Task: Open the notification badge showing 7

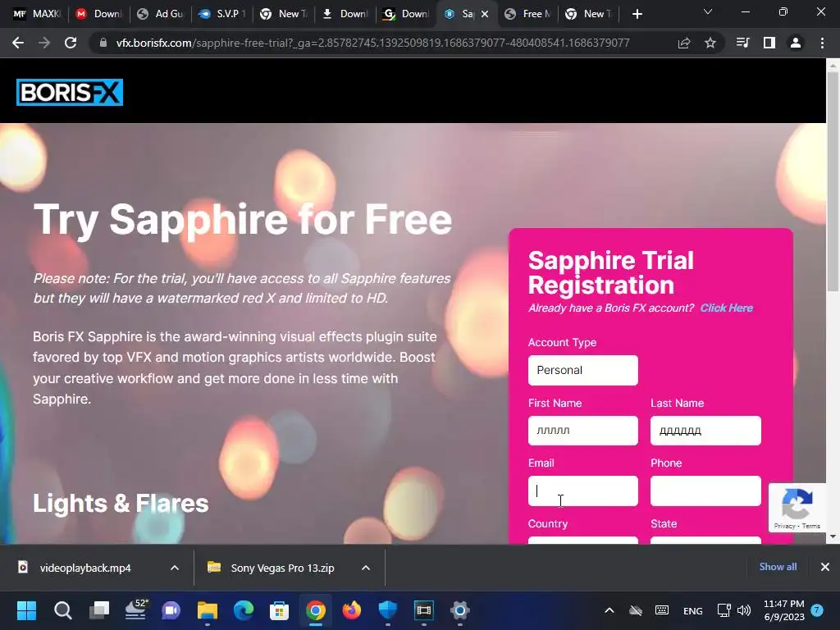Action: pyautogui.click(x=817, y=610)
